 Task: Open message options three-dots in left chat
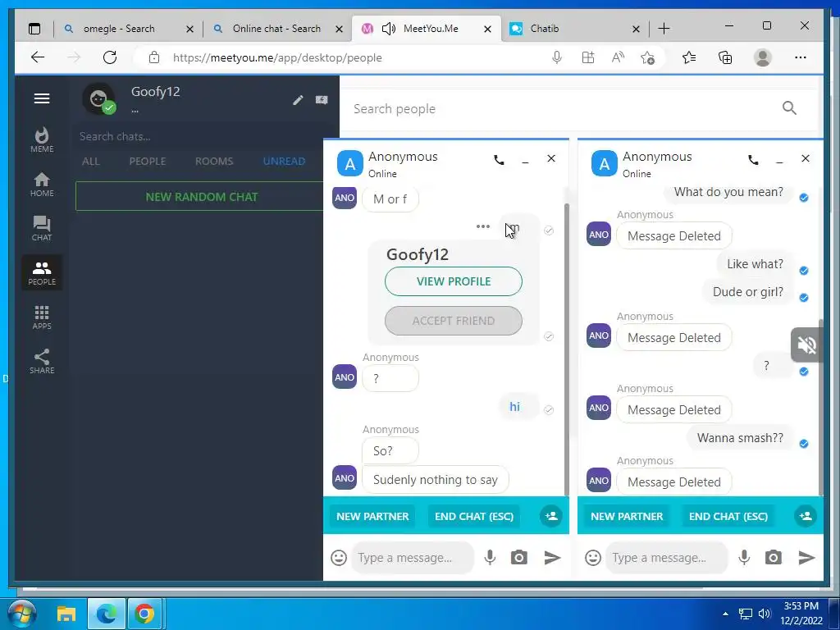[x=482, y=226]
